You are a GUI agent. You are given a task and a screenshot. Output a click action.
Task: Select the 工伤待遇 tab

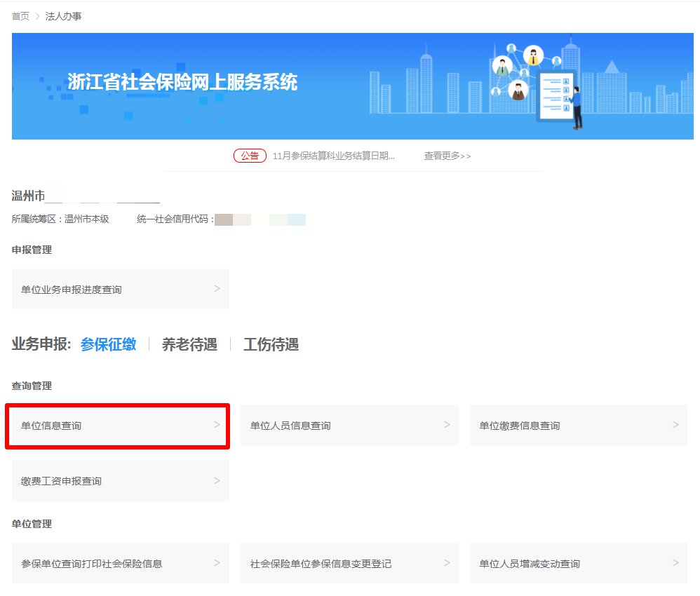click(271, 344)
